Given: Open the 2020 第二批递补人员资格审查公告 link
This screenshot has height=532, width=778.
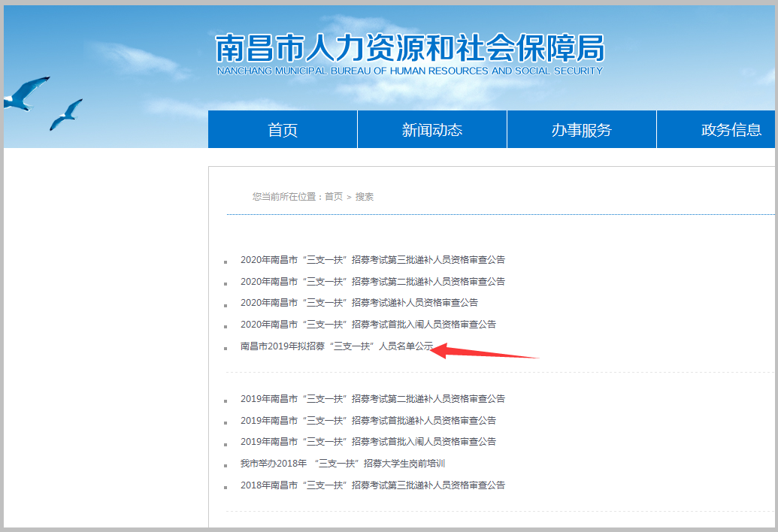Looking at the screenshot, I should 372,280.
